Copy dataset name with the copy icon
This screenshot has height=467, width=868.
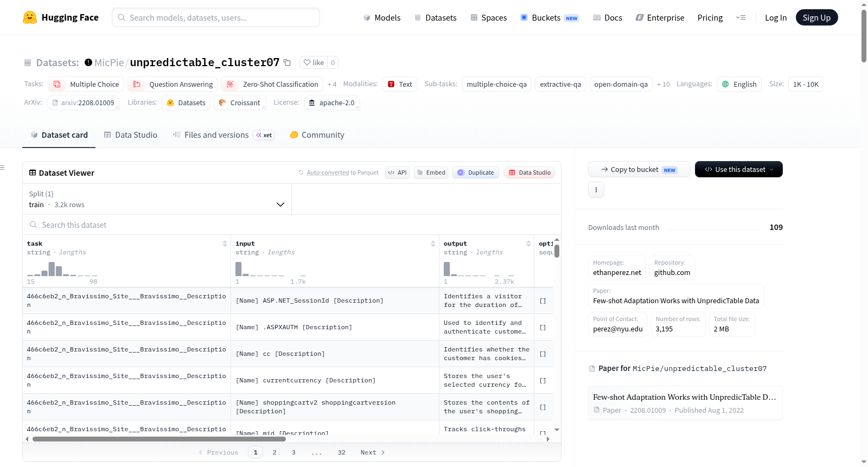(x=288, y=62)
